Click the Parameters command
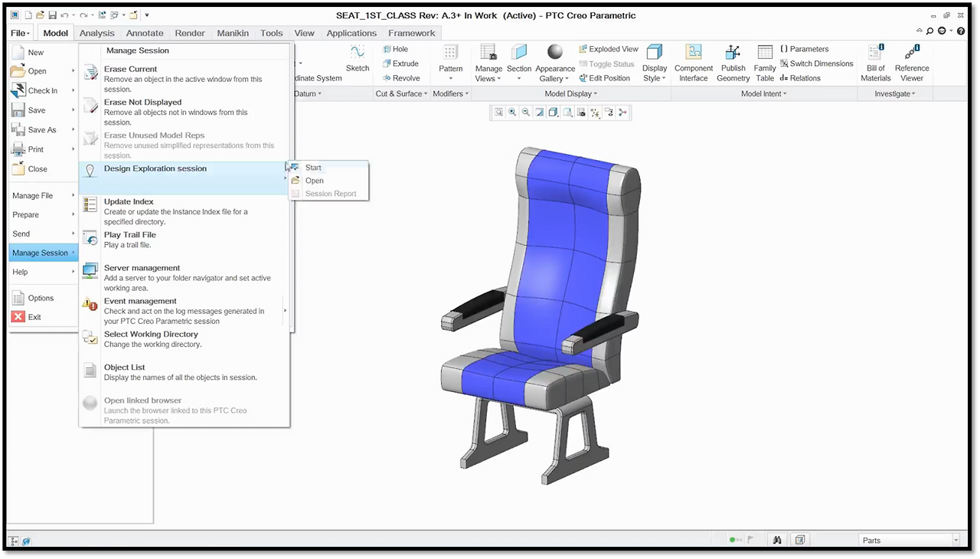The height and width of the screenshot is (559, 980). pyautogui.click(x=804, y=49)
